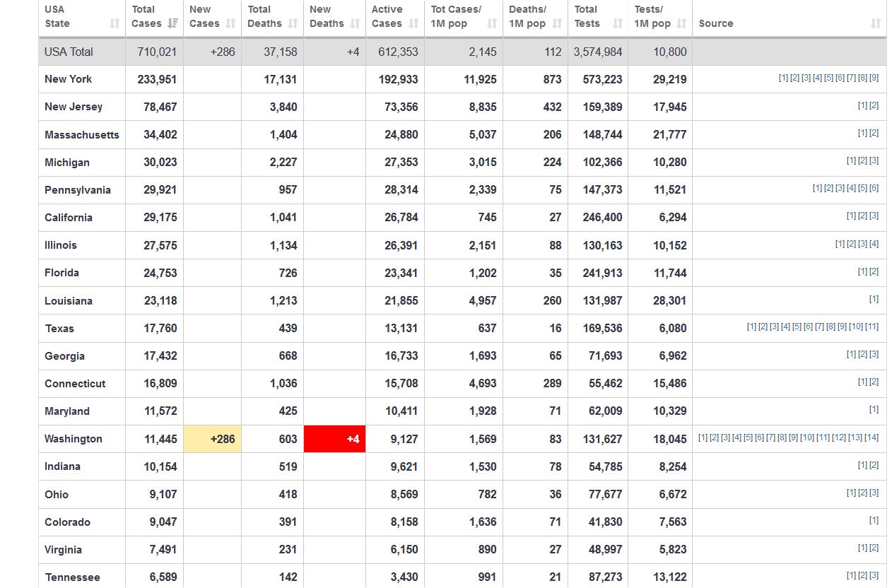Click New Deaths column sort icon
892x588 pixels.
pos(355,24)
